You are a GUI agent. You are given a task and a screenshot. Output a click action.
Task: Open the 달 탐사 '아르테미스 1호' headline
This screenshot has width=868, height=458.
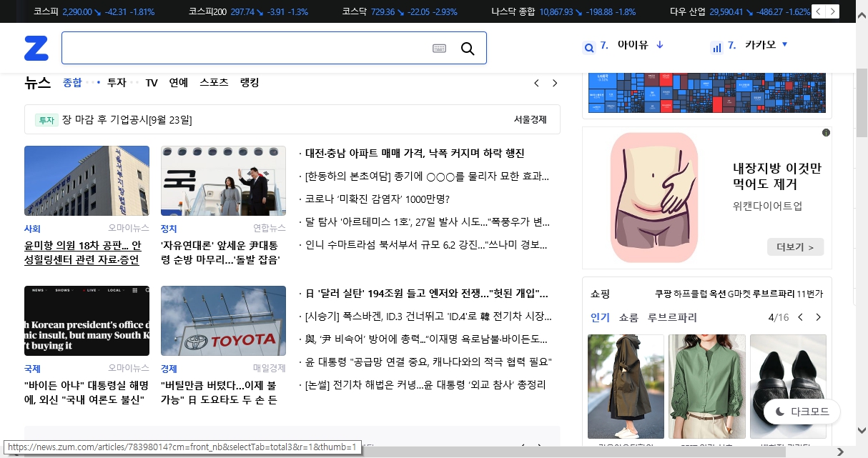click(427, 221)
